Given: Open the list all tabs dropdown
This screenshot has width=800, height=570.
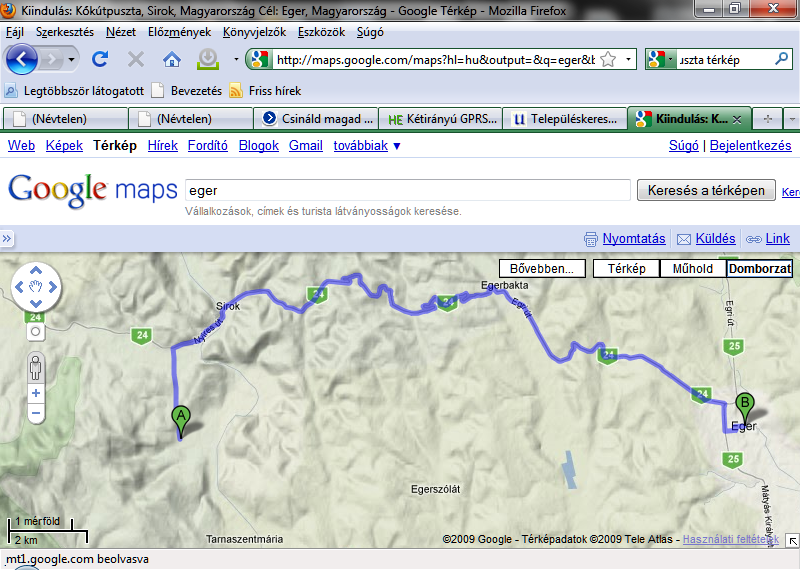Looking at the screenshot, I should 792,119.
